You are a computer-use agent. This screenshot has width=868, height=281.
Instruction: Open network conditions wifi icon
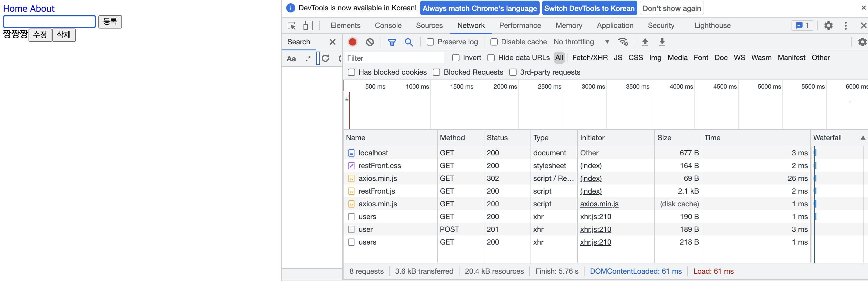tap(623, 42)
